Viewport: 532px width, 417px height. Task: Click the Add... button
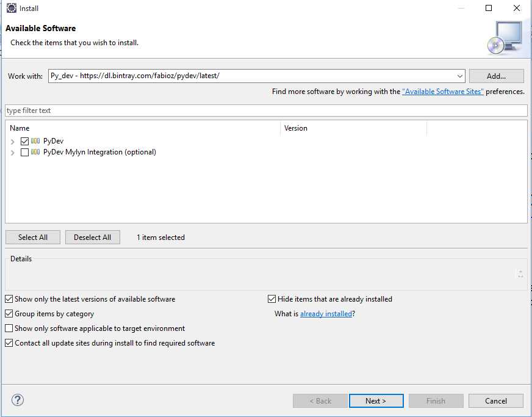tap(497, 76)
